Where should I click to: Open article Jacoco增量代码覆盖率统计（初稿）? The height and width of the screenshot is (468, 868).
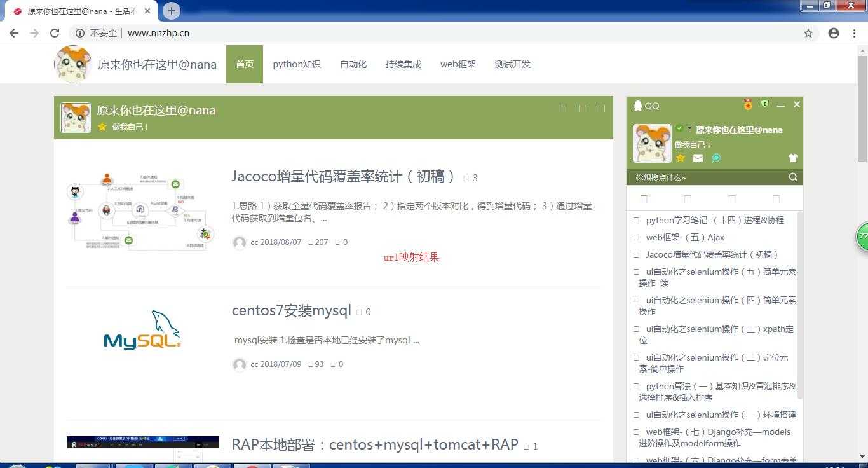point(344,177)
